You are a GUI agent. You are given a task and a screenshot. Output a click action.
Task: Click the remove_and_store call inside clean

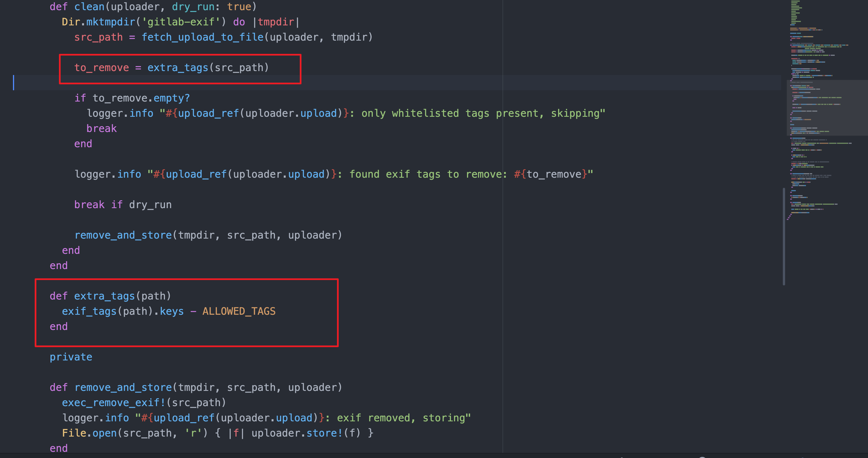pos(123,235)
